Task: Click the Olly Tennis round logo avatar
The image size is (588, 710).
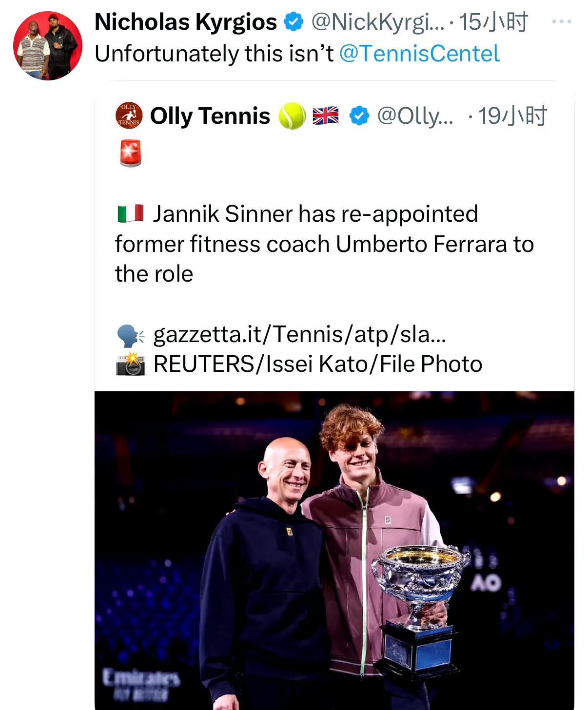Action: click(129, 116)
